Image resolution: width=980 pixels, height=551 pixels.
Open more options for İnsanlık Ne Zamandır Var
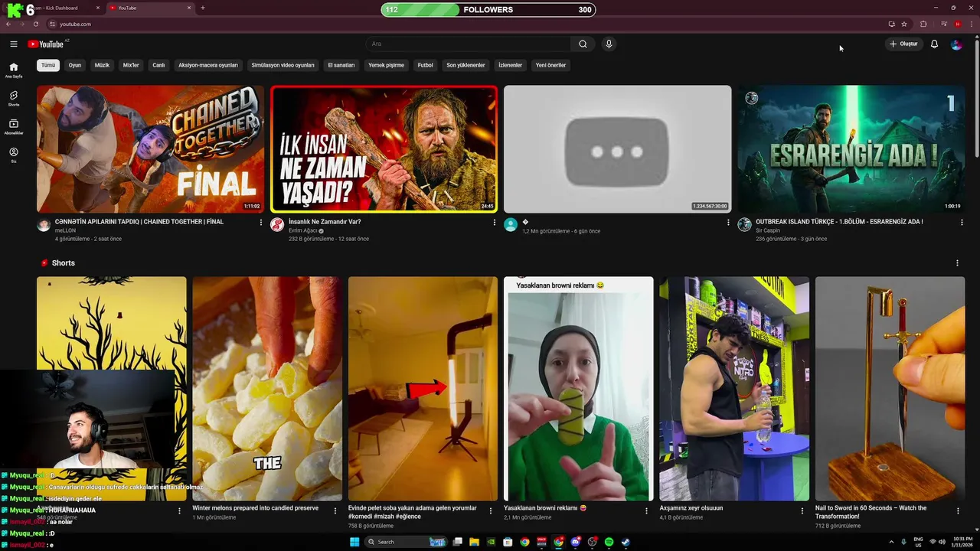point(494,222)
